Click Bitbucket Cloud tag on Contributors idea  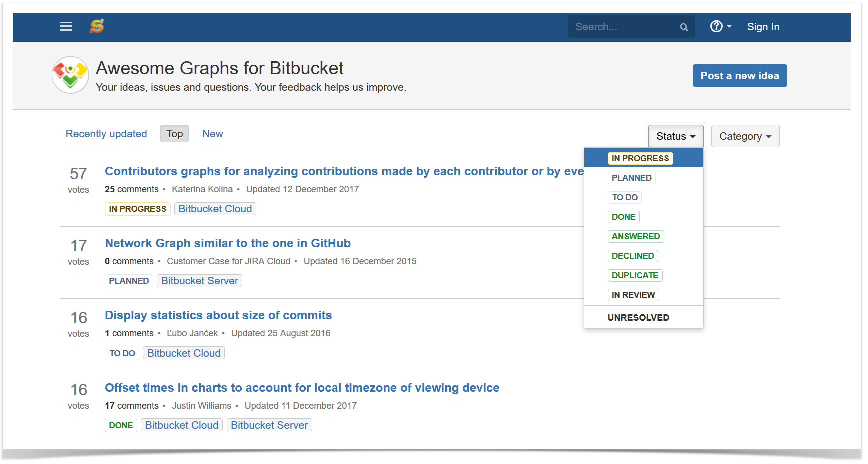[x=215, y=209]
